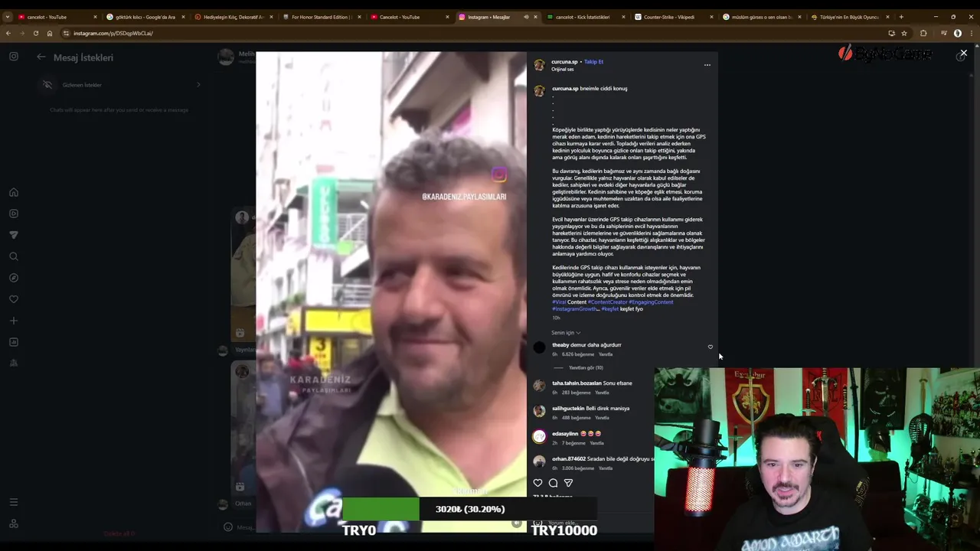Open Meta apps icon at sidebar bottom
The width and height of the screenshot is (980, 551).
(14, 523)
